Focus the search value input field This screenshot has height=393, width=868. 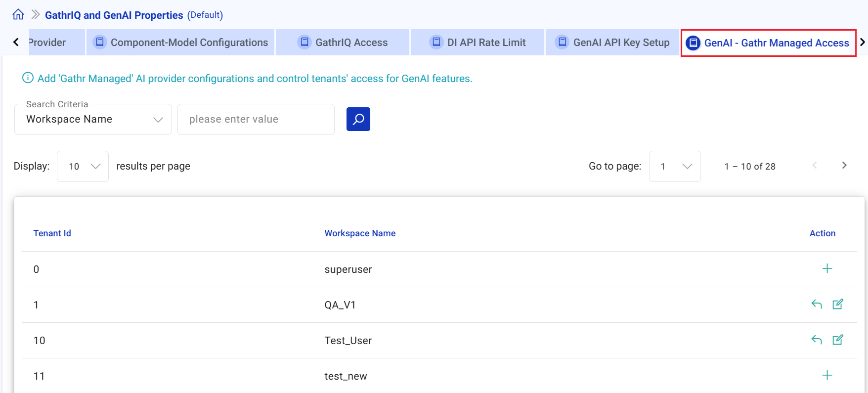coord(256,119)
